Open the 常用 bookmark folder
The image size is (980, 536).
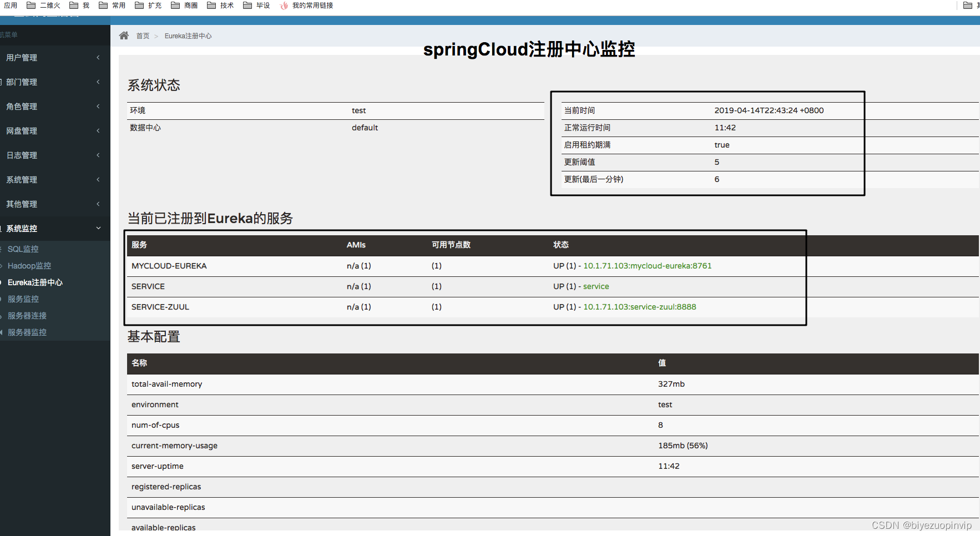click(112, 6)
